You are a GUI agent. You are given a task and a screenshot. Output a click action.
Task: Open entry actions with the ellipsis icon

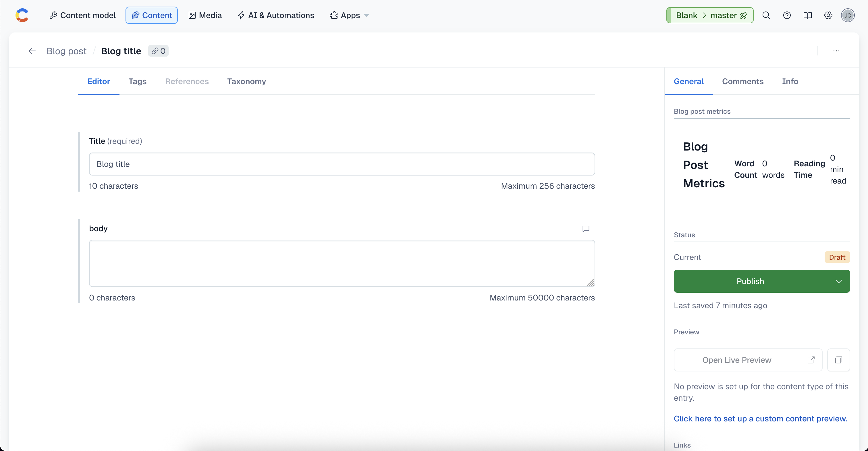837,51
